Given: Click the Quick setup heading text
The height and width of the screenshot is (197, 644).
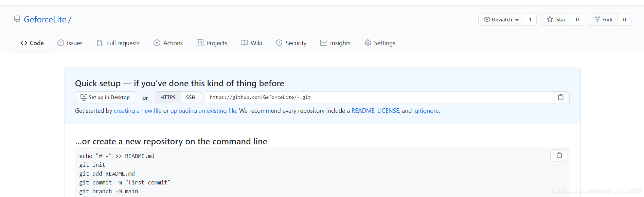Looking at the screenshot, I should point(179,83).
